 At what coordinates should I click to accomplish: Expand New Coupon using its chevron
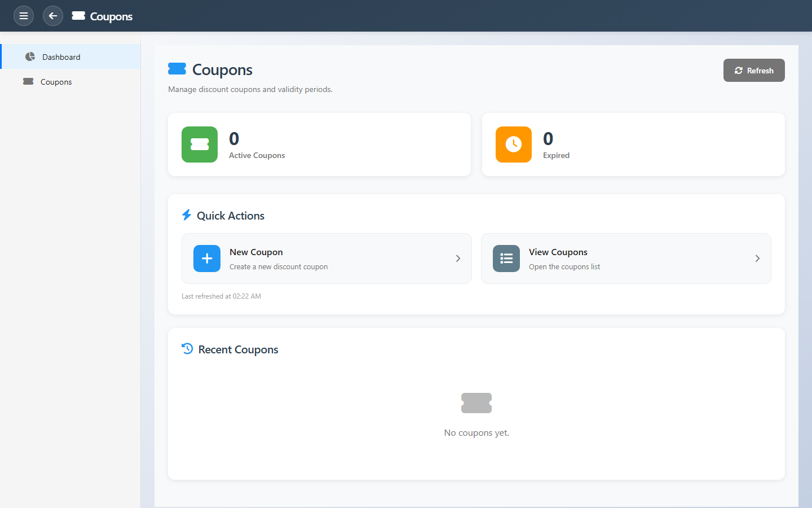[458, 259]
